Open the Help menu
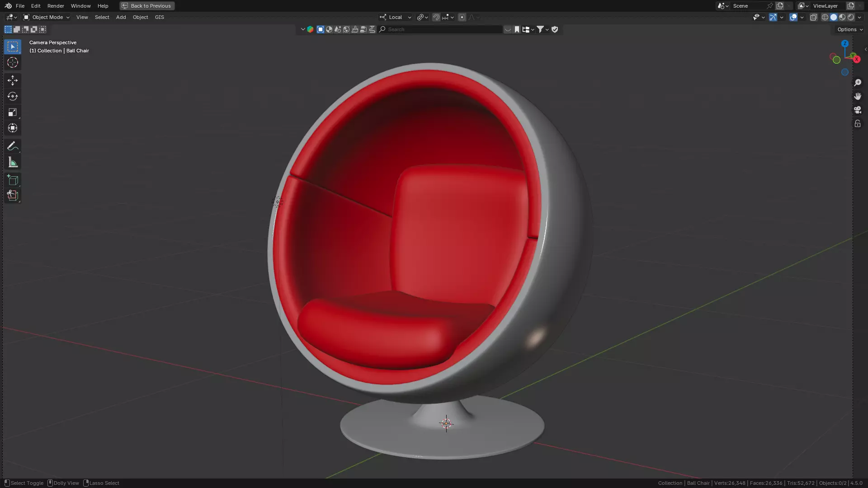 [x=103, y=6]
